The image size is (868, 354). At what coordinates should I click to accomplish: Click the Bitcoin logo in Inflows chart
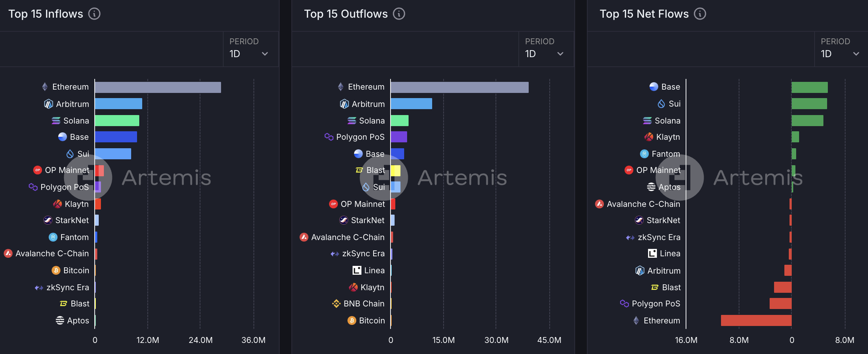tap(56, 270)
